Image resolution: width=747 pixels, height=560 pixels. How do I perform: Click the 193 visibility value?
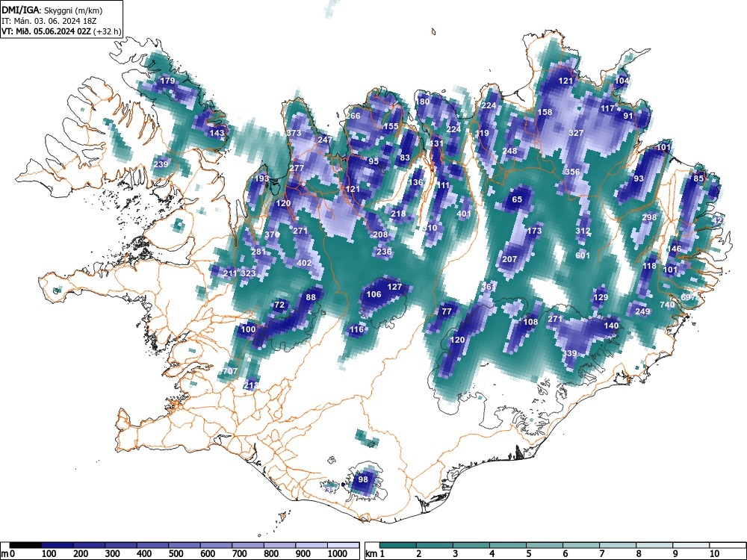[x=261, y=178]
